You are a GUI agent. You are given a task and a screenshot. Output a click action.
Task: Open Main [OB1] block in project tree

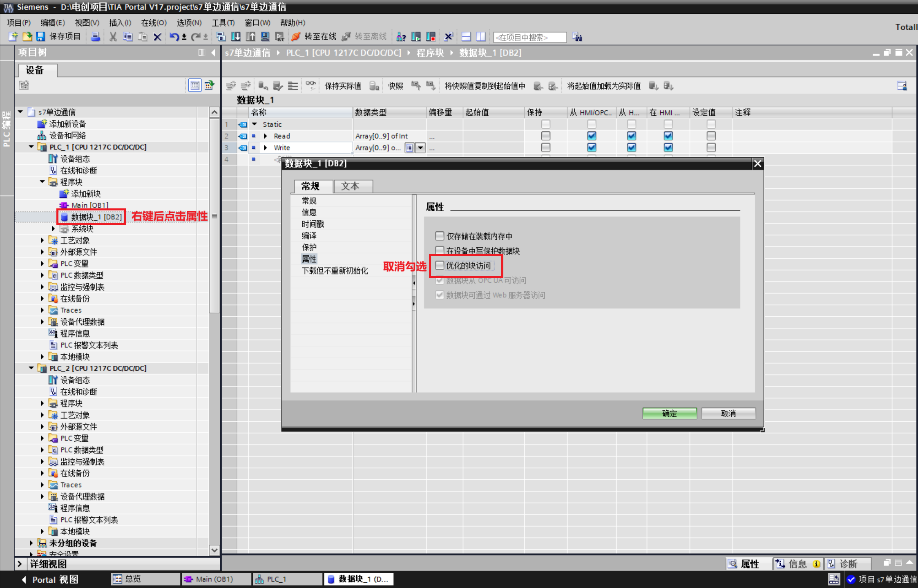(89, 205)
